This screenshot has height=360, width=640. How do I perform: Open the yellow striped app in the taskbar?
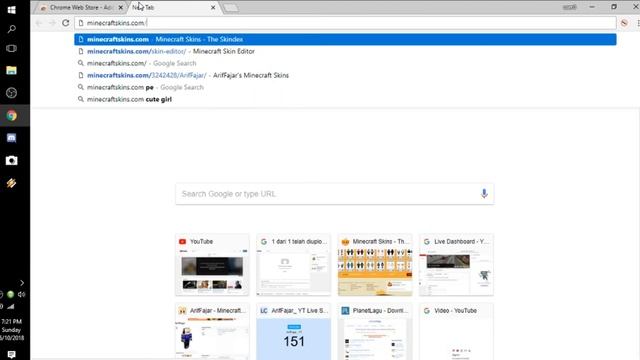click(x=11, y=183)
